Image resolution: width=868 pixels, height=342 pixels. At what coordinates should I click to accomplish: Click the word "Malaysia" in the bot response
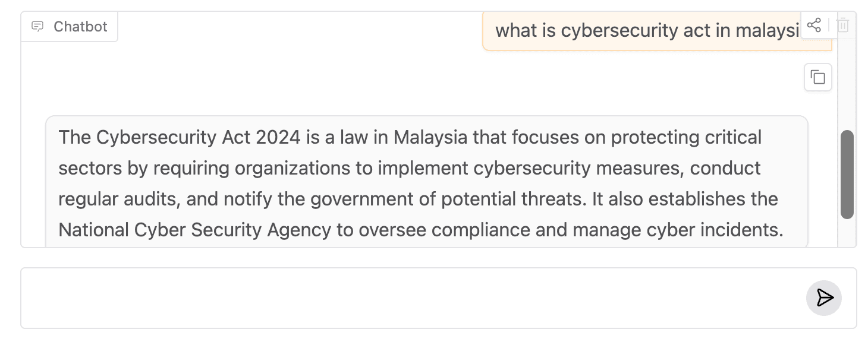430,137
